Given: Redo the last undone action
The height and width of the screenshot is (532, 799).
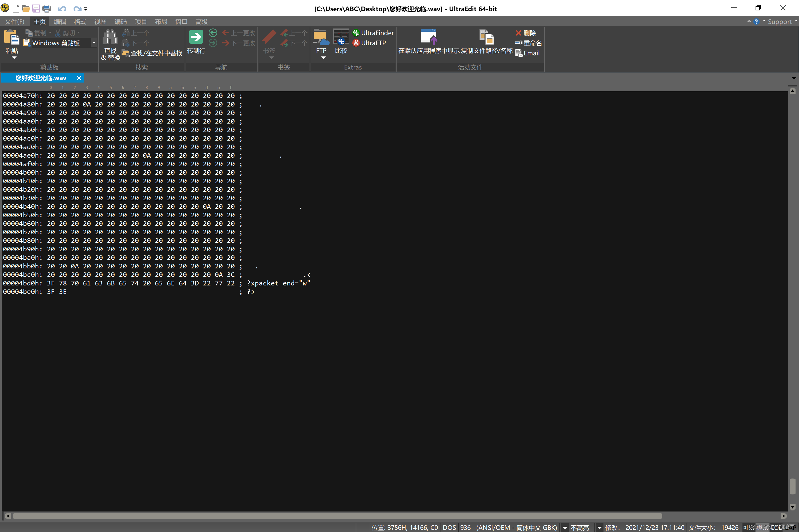Looking at the screenshot, I should point(77,9).
